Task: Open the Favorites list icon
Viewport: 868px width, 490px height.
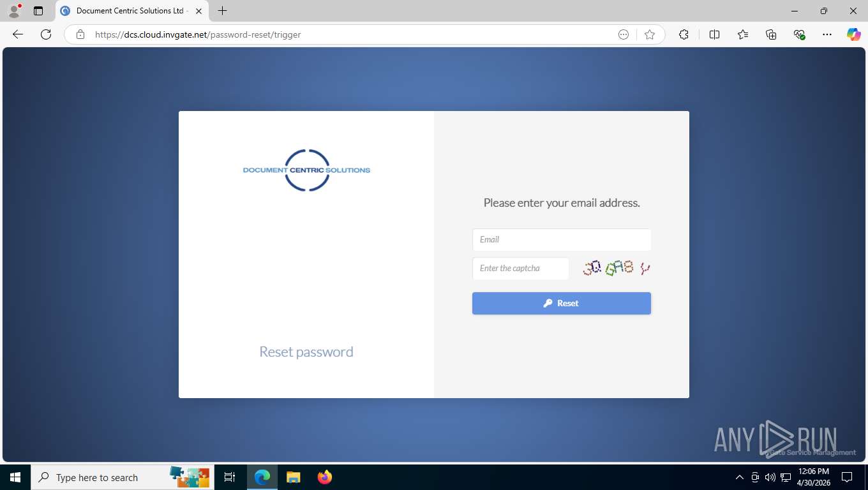Action: pos(743,34)
